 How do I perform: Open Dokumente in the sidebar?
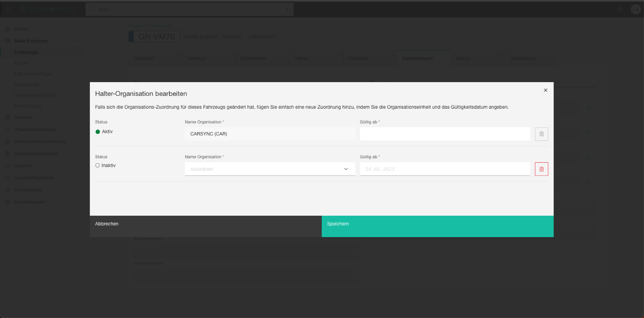click(27, 85)
